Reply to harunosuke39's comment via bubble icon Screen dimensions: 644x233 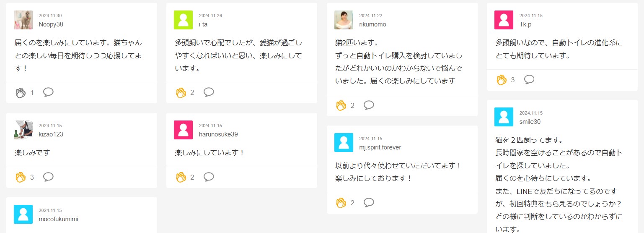tap(209, 177)
